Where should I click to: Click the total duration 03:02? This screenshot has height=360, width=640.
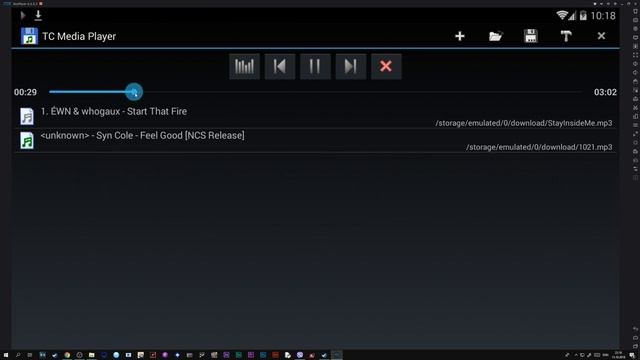click(x=605, y=92)
